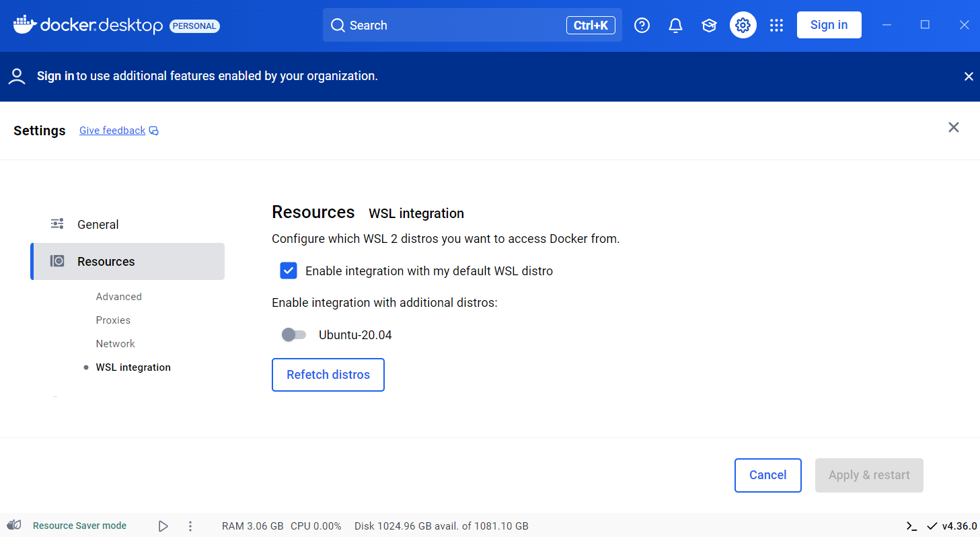Close the Settings panel
Viewport: 980px width, 537px height.
tap(954, 127)
